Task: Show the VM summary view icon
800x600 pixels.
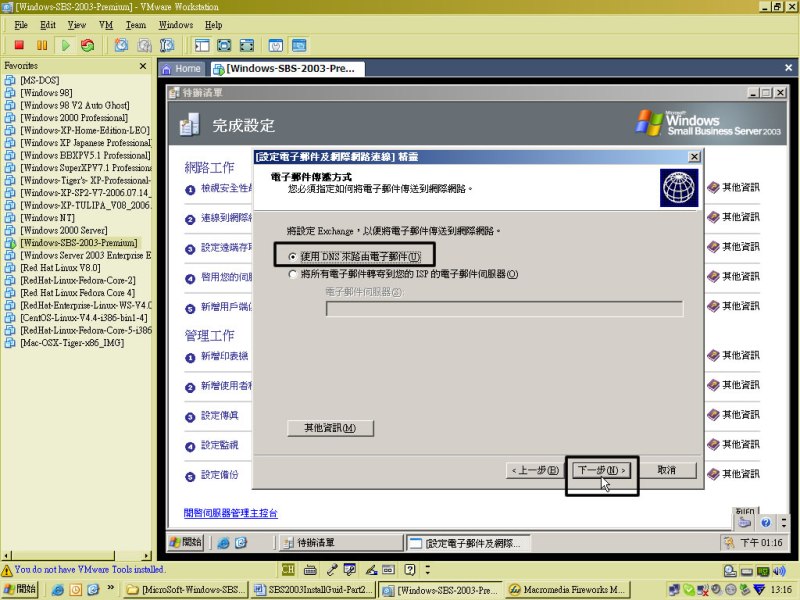Action: pos(276,45)
